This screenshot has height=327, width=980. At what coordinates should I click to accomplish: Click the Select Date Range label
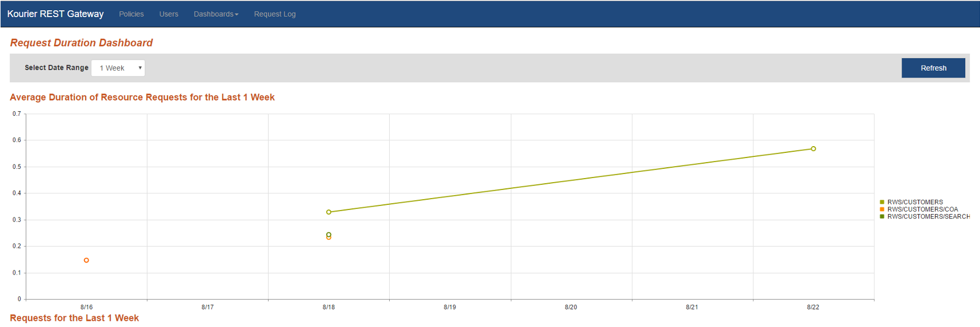[57, 67]
